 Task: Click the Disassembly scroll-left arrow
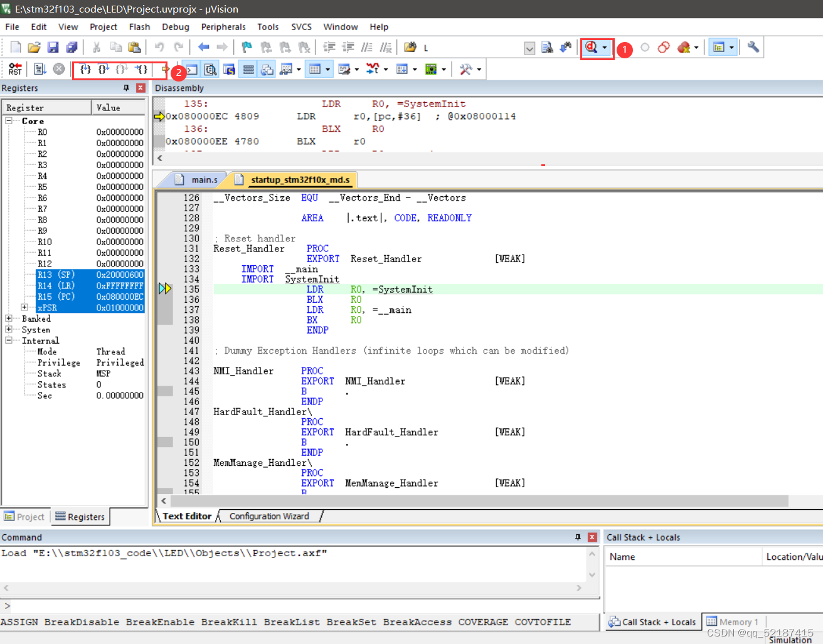point(160,159)
